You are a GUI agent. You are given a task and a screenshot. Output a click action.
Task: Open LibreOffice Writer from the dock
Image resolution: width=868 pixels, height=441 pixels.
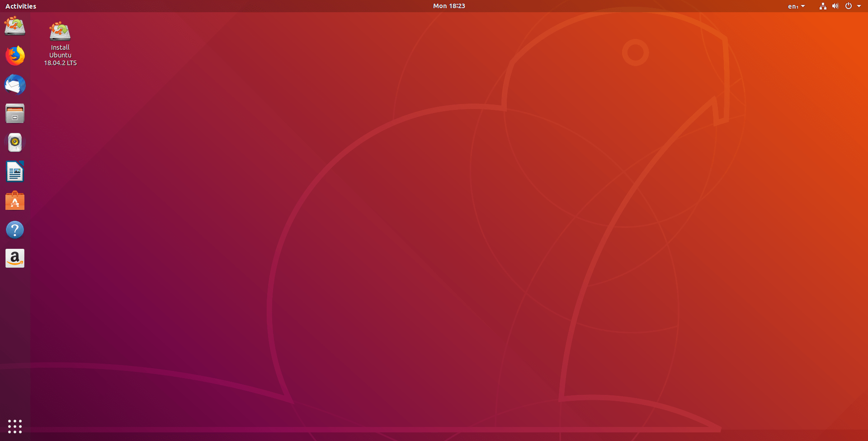(x=15, y=171)
